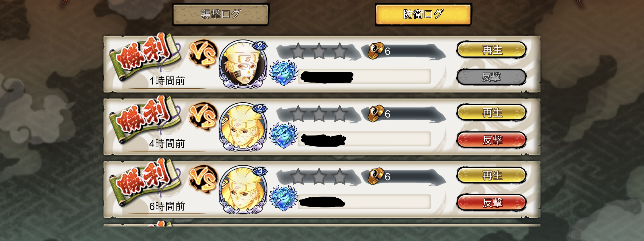Tap the blue rank badge in 6時間前 entry
This screenshot has width=644, height=241.
pyautogui.click(x=284, y=198)
